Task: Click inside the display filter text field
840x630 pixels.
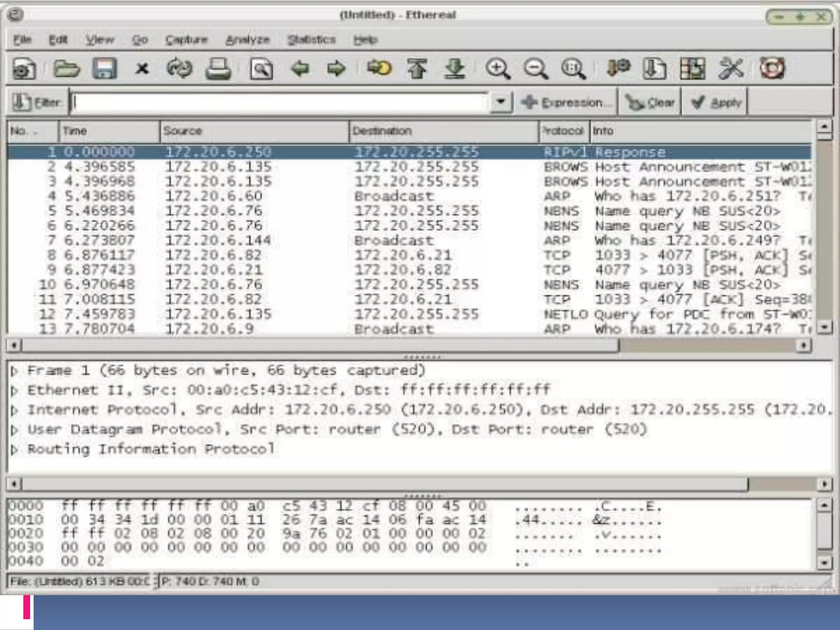Action: click(x=279, y=102)
